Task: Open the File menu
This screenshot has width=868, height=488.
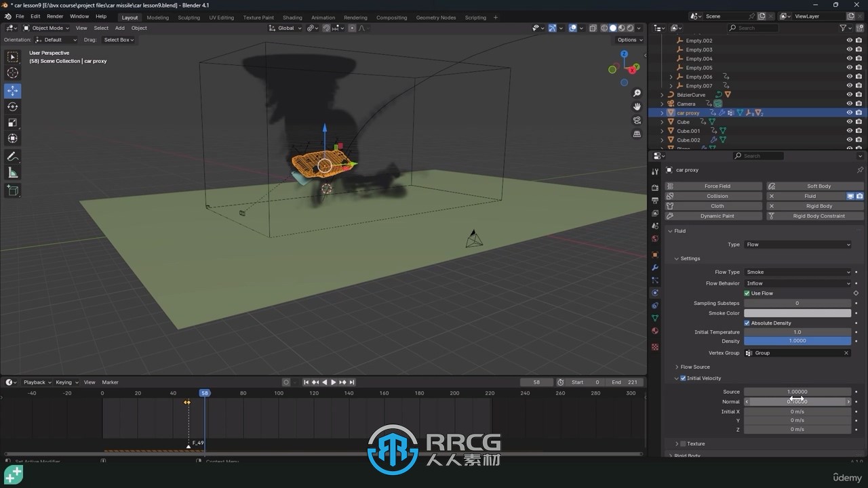Action: pos(20,16)
